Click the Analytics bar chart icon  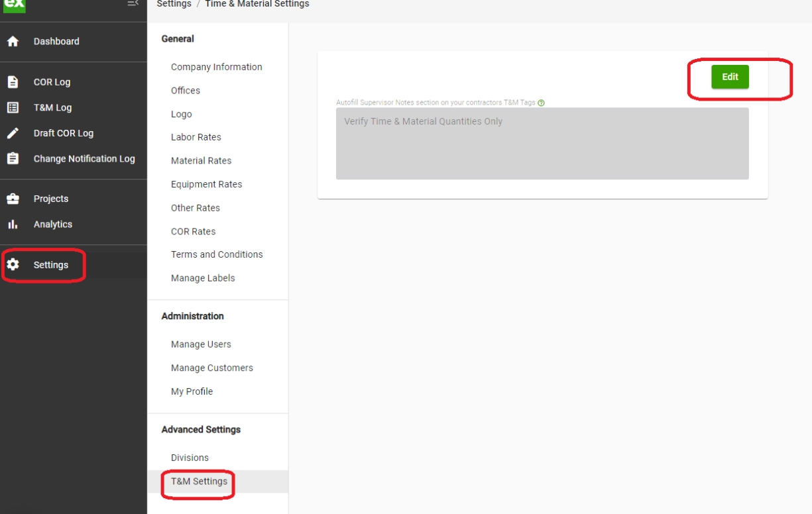[x=13, y=225]
